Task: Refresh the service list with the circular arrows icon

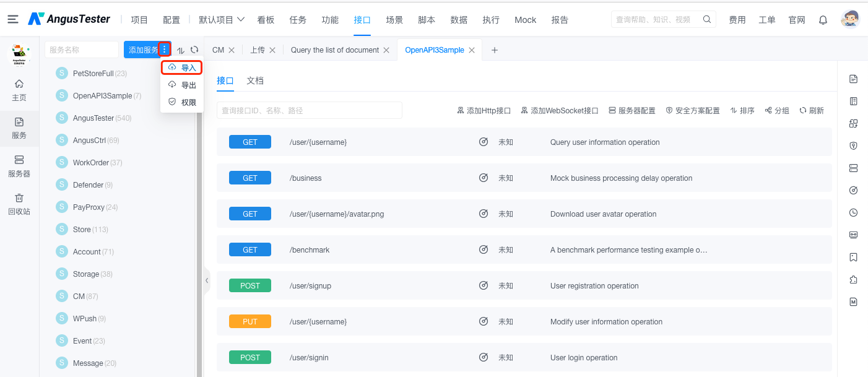Action: 194,50
